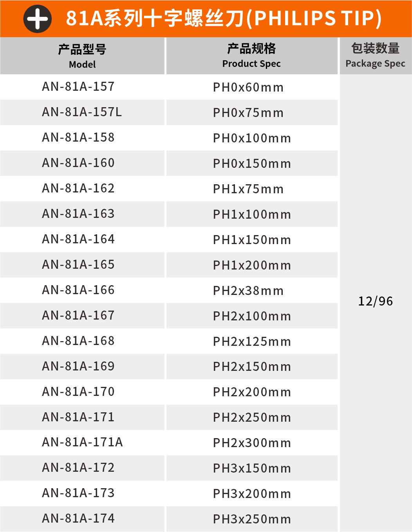Image resolution: width=412 pixels, height=532 pixels.
Task: Click the Package Spec column header
Action: (375, 56)
